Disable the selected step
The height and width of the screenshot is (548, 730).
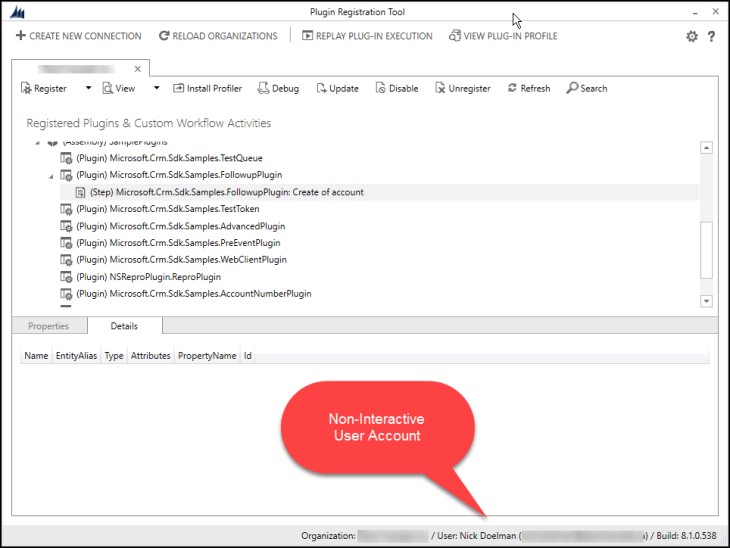(397, 88)
